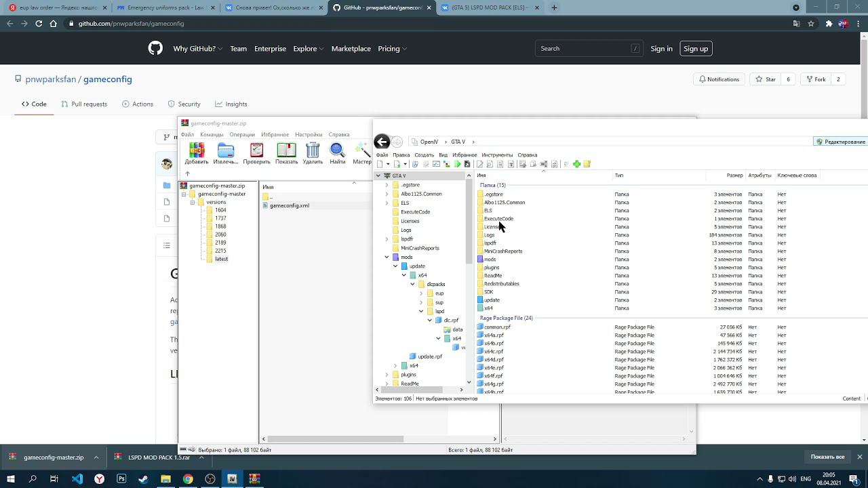The image size is (868, 488).
Task: Open WinRAR Файл menu
Action: pyautogui.click(x=187, y=134)
